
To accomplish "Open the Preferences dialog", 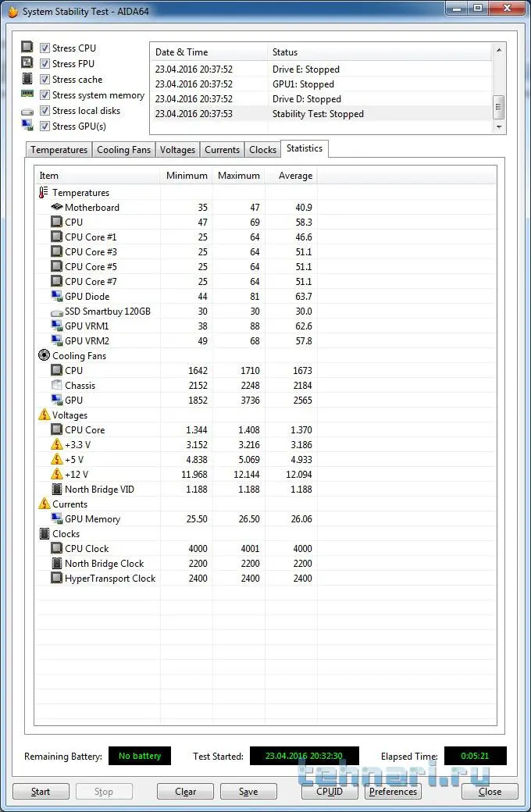I will click(394, 792).
